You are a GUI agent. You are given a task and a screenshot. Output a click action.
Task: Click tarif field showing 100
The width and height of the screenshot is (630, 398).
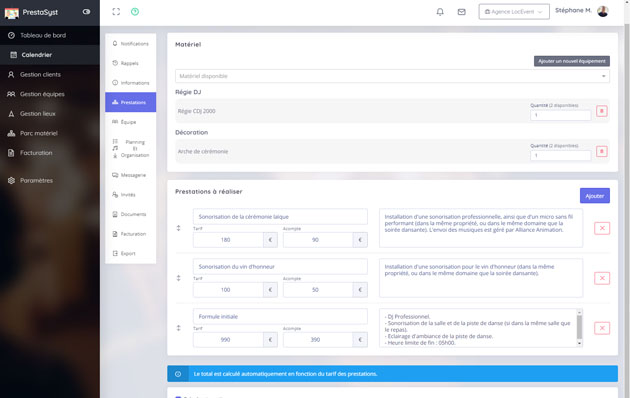(228, 290)
